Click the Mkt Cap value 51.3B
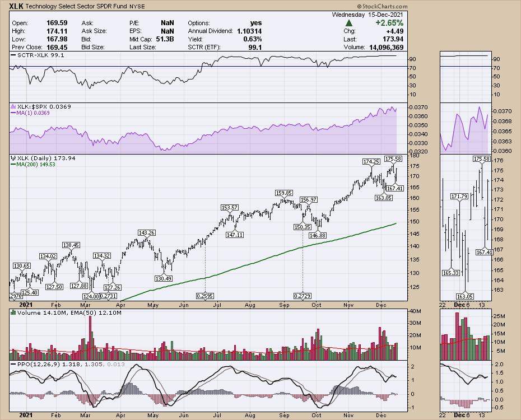521x420 pixels. click(x=165, y=39)
